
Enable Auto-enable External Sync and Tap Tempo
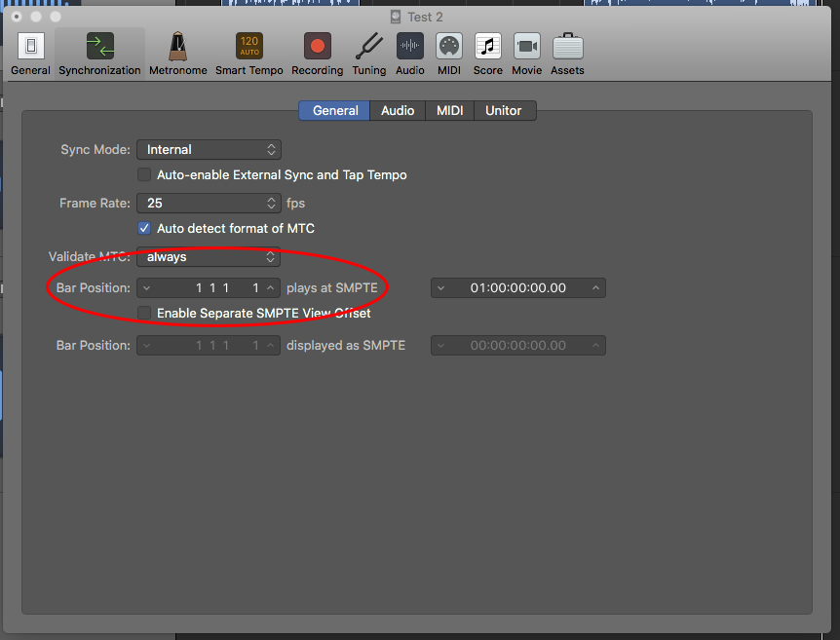(x=144, y=175)
